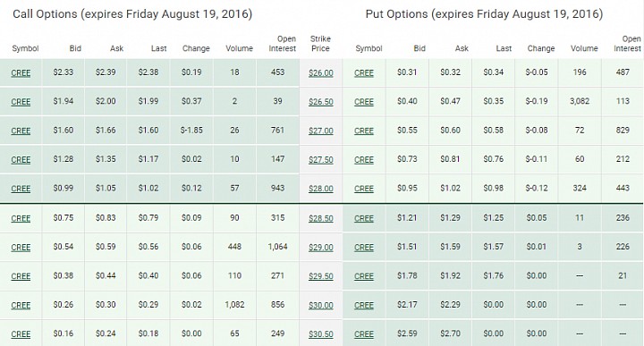The height and width of the screenshot is (346, 644).
Task: Open the $29.50 strike price link
Action: [321, 276]
